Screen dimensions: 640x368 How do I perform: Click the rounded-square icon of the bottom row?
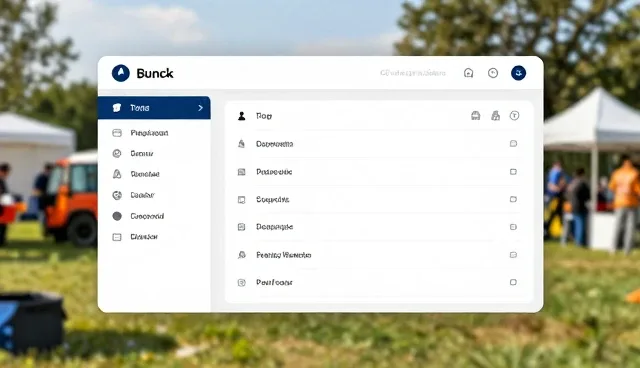tap(242, 282)
